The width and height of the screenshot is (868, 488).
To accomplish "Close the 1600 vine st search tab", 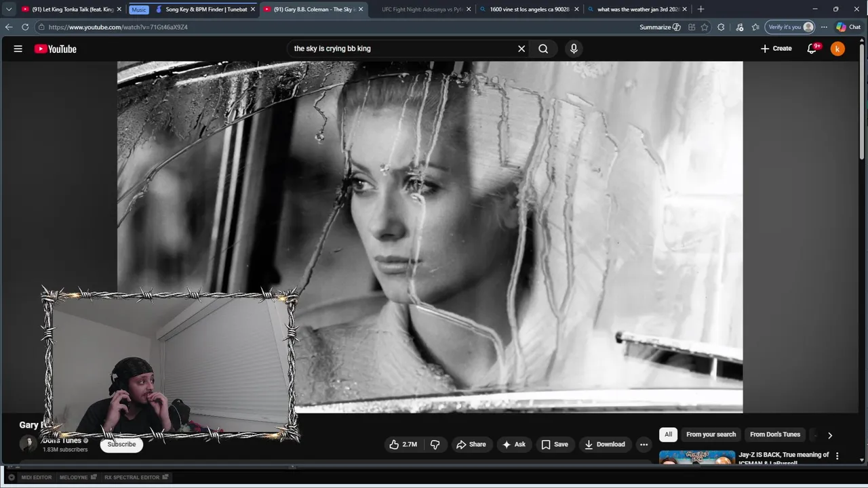I will point(576,9).
